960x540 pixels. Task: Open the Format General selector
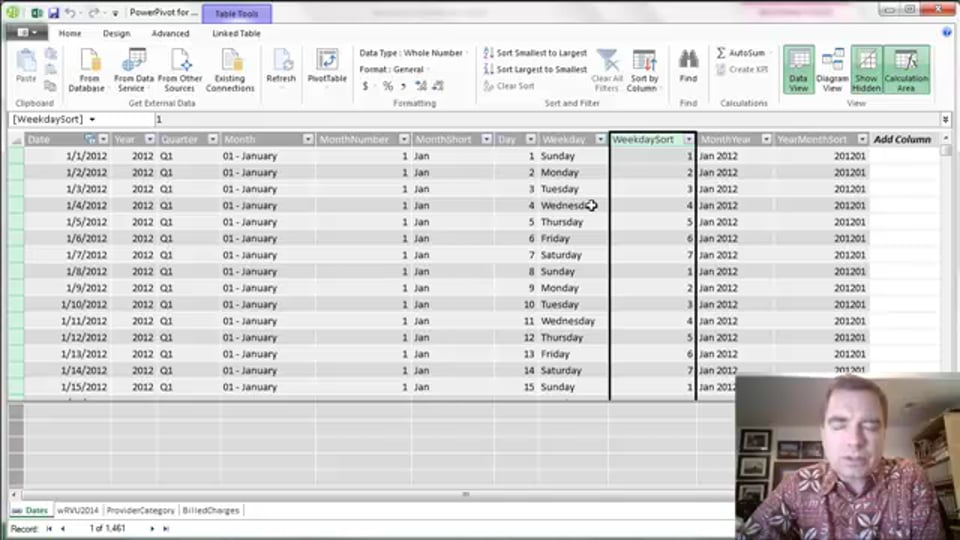coord(394,69)
